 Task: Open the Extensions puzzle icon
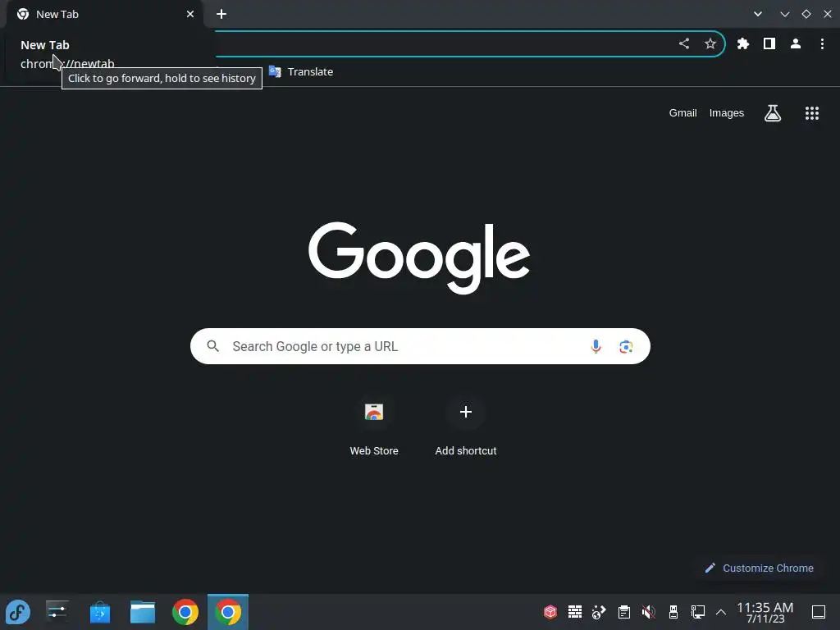(x=743, y=43)
